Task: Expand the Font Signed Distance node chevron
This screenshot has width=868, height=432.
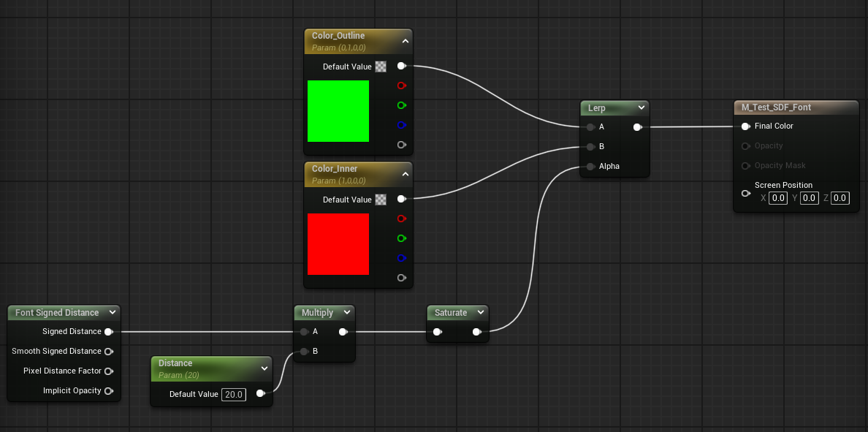Action: point(112,313)
